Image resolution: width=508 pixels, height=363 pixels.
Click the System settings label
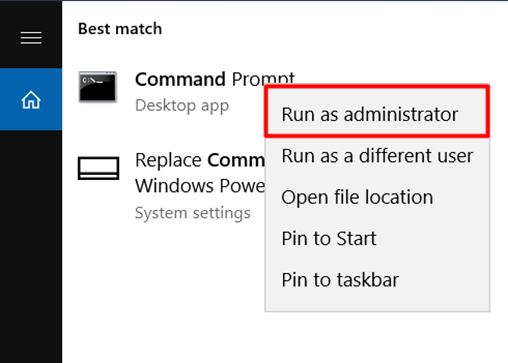(x=193, y=213)
